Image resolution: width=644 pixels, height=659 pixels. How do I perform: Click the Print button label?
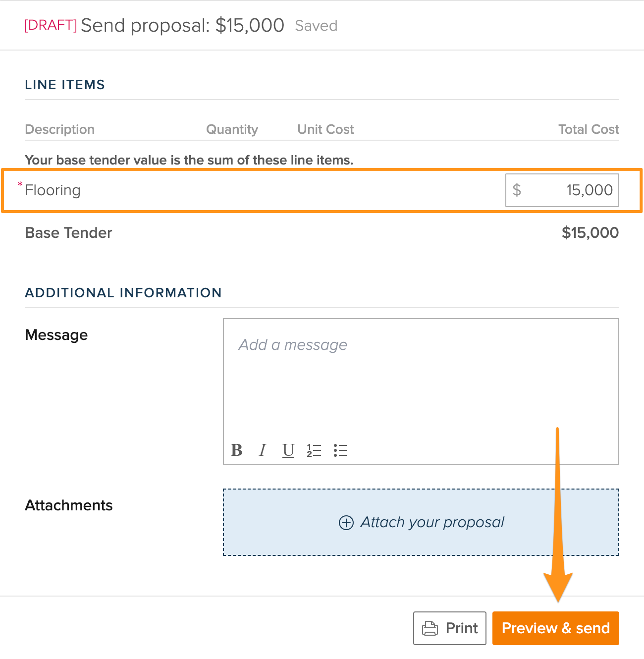[462, 628]
